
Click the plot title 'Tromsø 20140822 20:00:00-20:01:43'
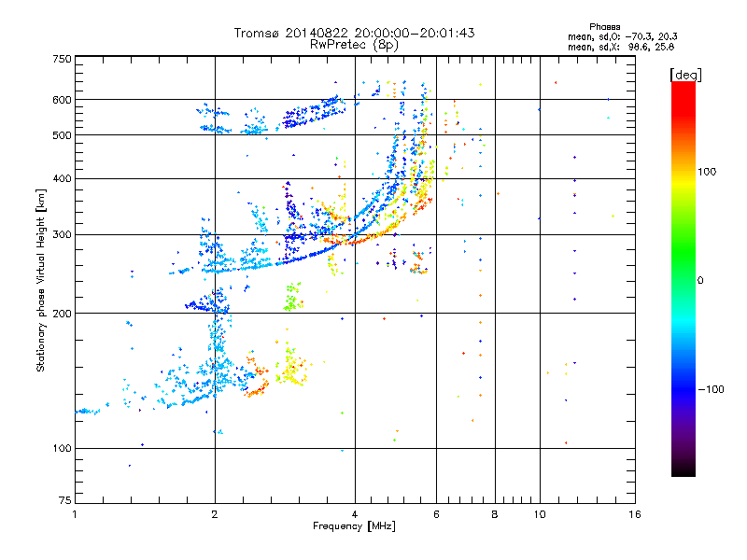pyautogui.click(x=354, y=33)
